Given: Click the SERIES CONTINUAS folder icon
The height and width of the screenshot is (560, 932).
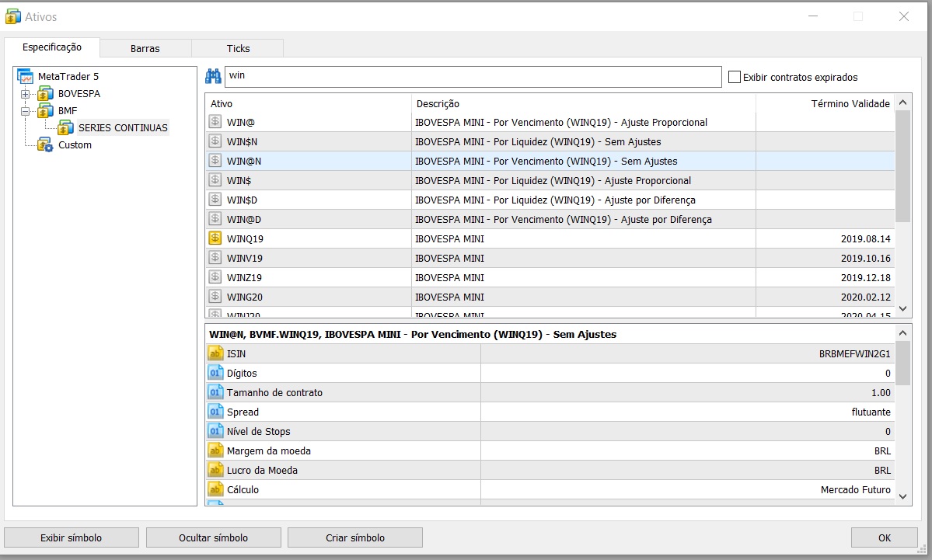Looking at the screenshot, I should tap(65, 128).
